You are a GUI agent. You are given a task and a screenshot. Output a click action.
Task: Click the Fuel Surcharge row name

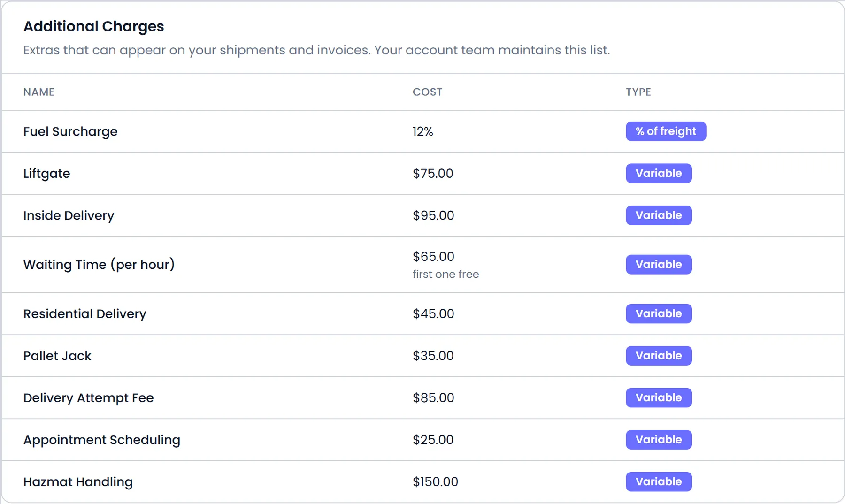click(70, 131)
